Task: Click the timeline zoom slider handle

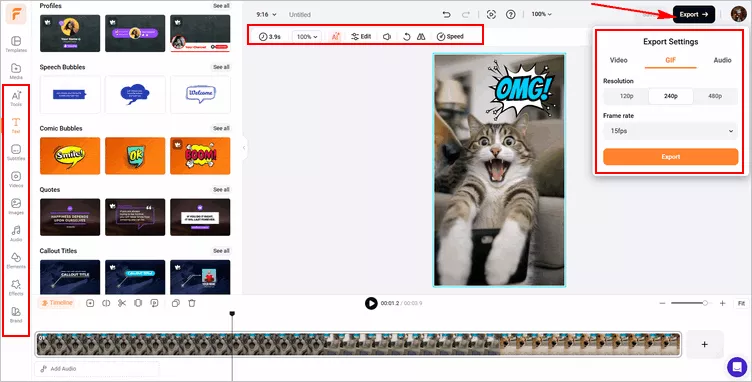Action: tap(705, 303)
